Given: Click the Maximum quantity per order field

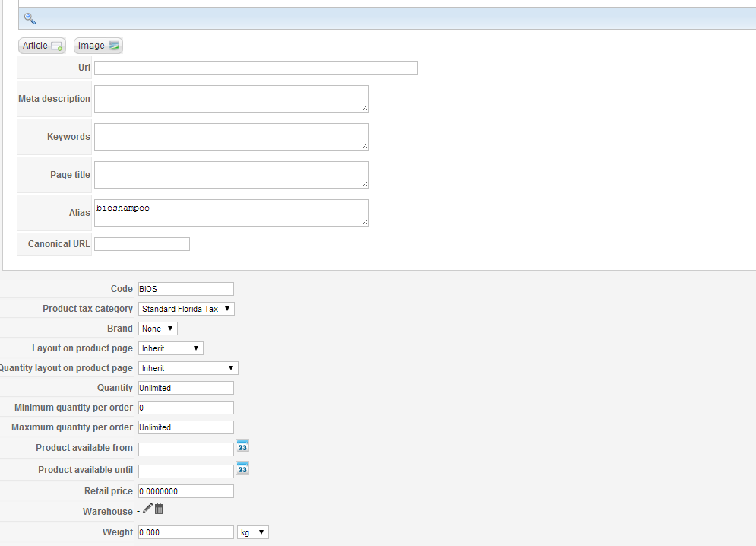Looking at the screenshot, I should (x=186, y=427).
